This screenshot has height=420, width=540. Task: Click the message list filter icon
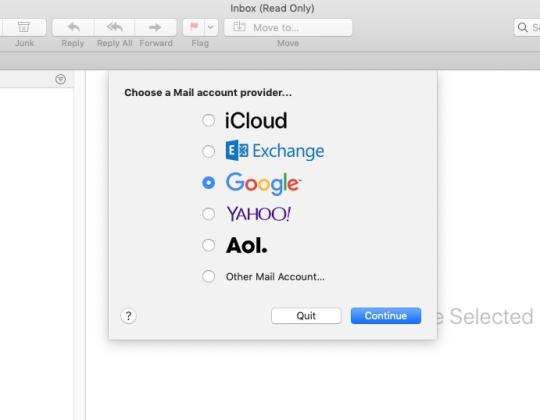(60, 79)
